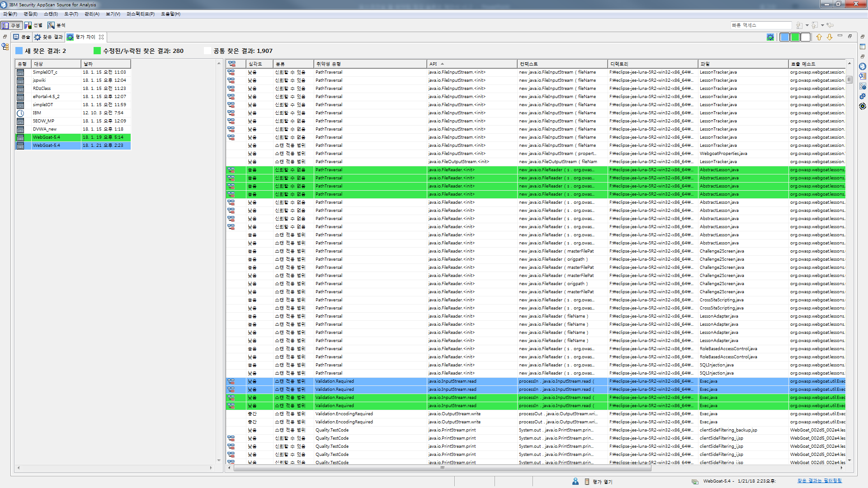Go to previous difference with up arrow

point(819,37)
